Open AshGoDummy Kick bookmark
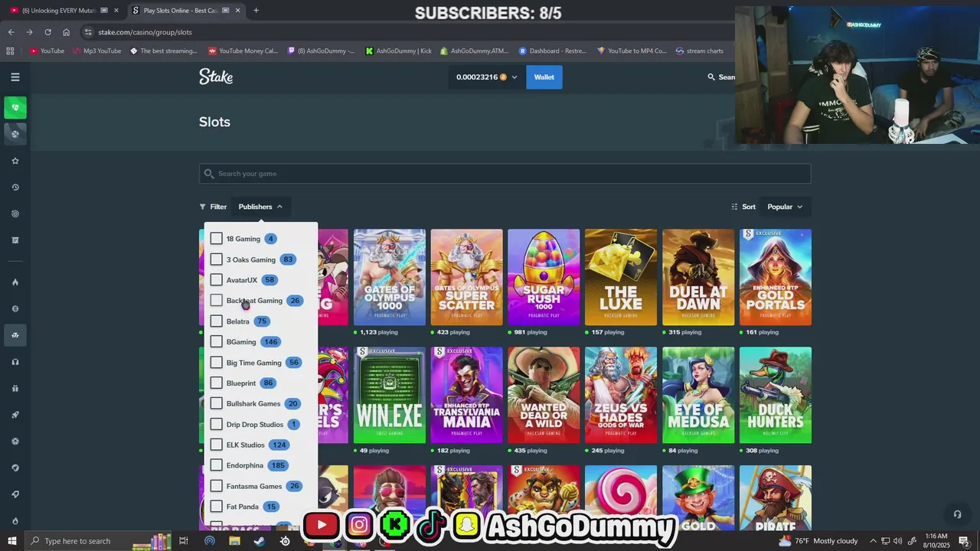This screenshot has width=980, height=551. tap(398, 51)
